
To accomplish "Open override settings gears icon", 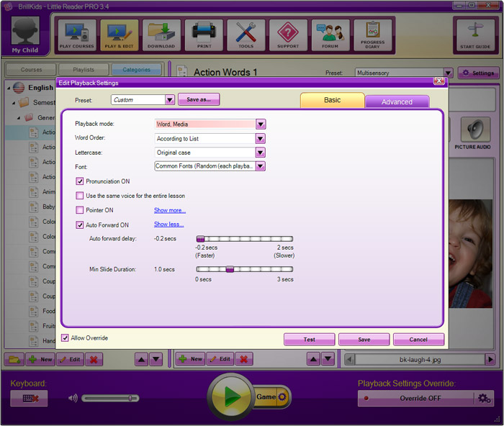I will 484,399.
